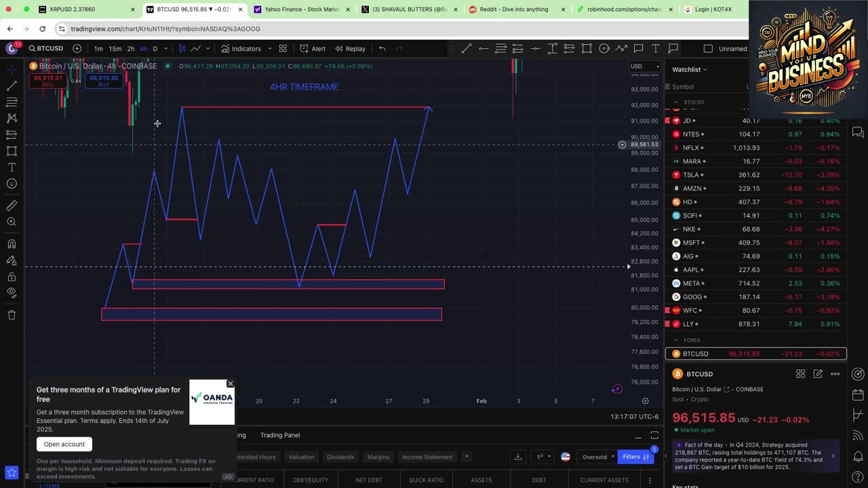This screenshot has width=868, height=488.
Task: Click the Replay button
Action: point(350,49)
